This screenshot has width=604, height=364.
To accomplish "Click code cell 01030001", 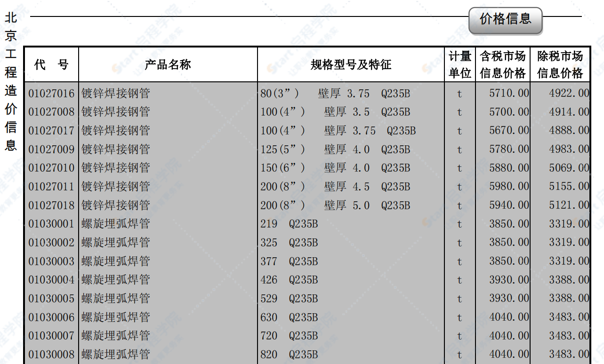I will pos(51,224).
